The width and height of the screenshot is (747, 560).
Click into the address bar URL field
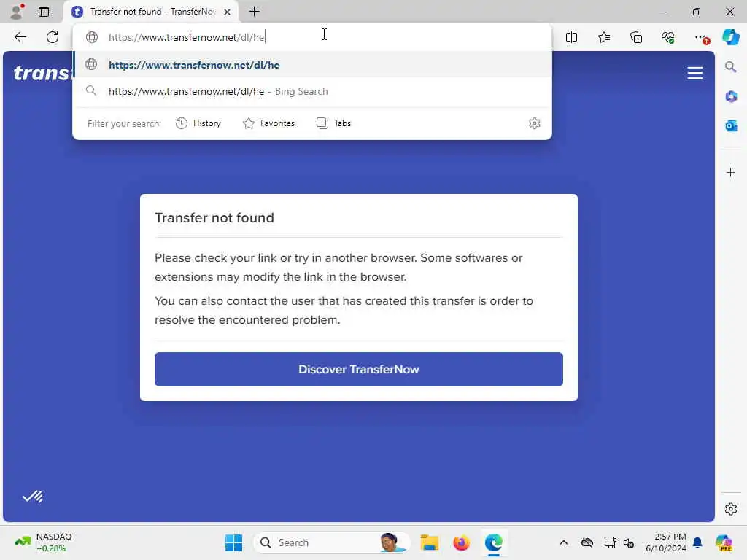pyautogui.click(x=312, y=37)
